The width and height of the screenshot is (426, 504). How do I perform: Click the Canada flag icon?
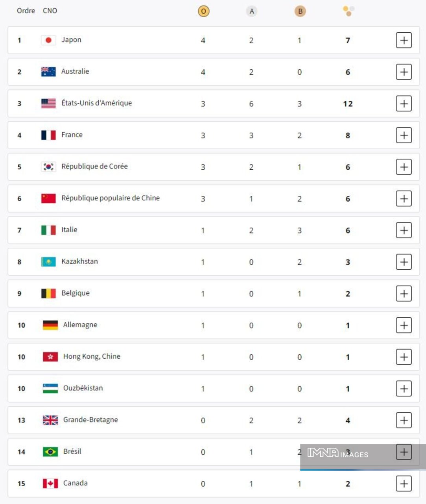click(50, 484)
